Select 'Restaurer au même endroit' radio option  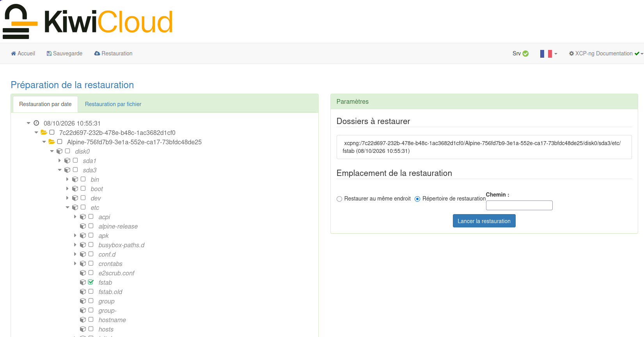(339, 199)
